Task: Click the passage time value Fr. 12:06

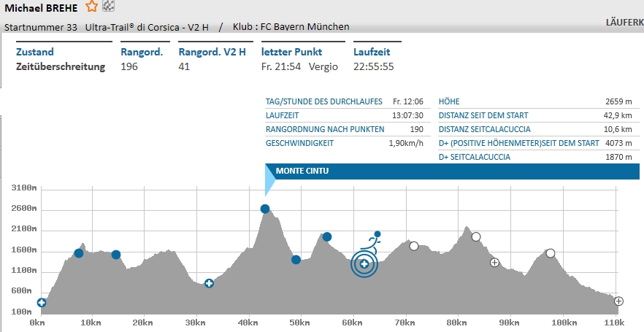Action: pyautogui.click(x=408, y=101)
